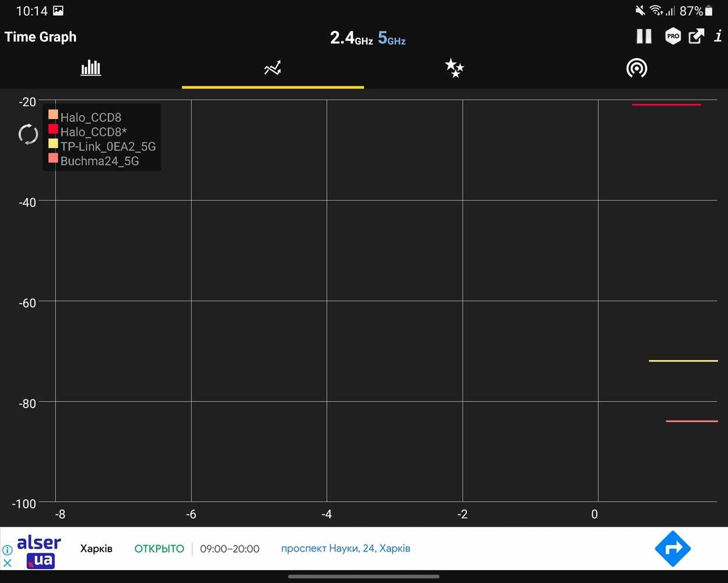Image resolution: width=728 pixels, height=583 pixels.
Task: Open the Channel Rating stars tab
Action: pyautogui.click(x=454, y=68)
